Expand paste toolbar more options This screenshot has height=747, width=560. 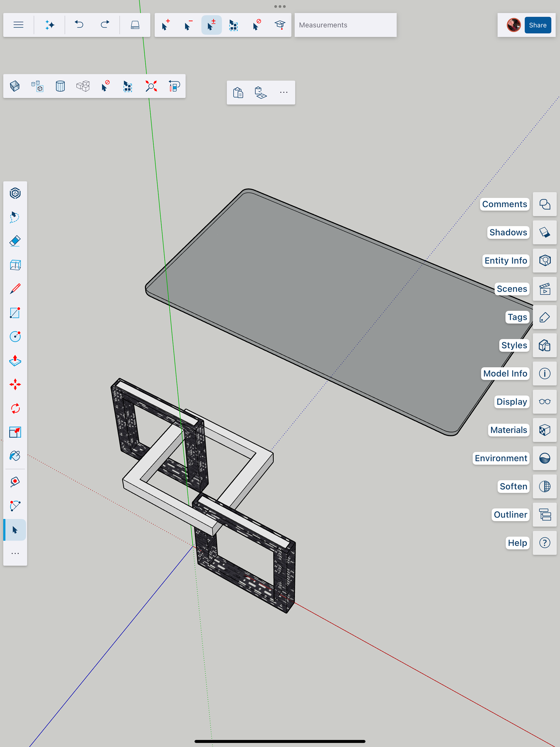point(283,92)
